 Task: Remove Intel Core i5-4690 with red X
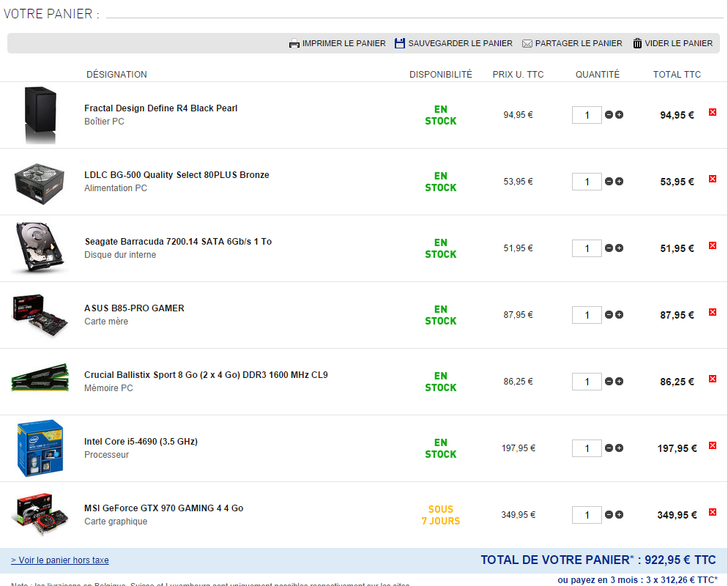[x=713, y=445]
